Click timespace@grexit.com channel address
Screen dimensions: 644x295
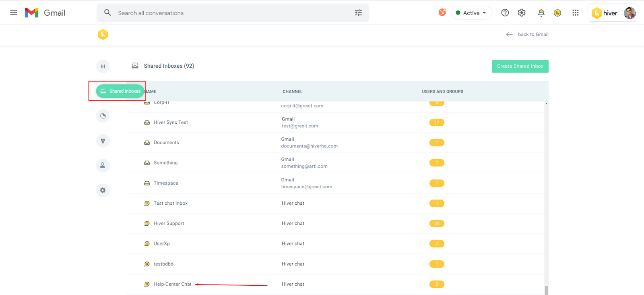point(307,187)
